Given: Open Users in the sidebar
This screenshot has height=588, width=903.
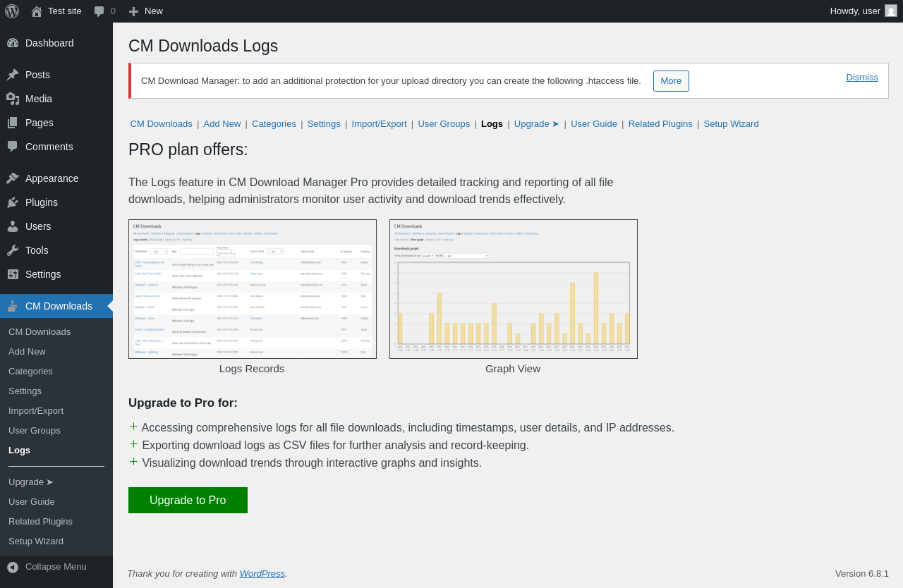Looking at the screenshot, I should (x=56, y=226).
